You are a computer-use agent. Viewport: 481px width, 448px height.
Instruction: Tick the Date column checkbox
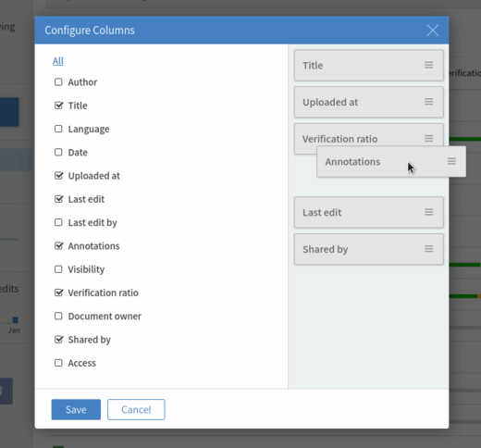58,153
